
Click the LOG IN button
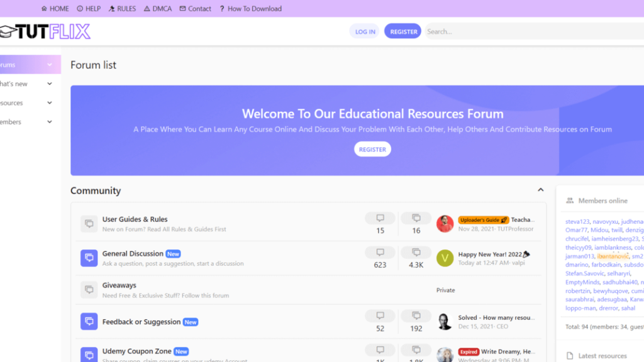coord(365,30)
